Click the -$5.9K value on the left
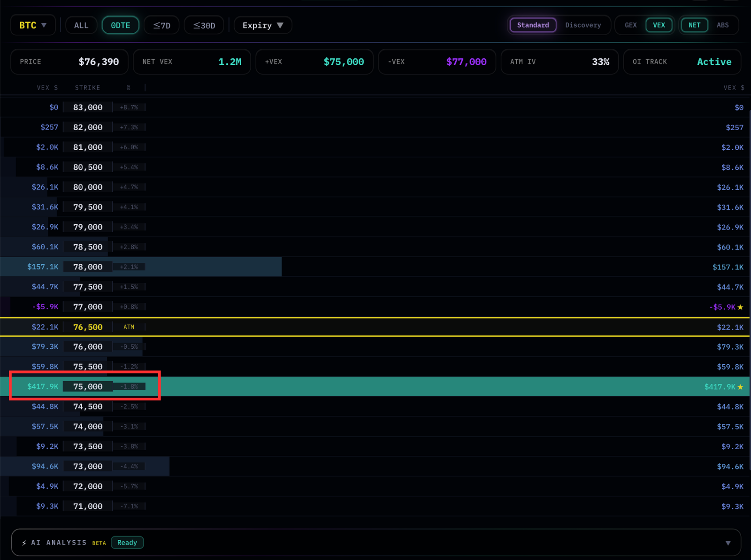The image size is (751, 560). 45,307
